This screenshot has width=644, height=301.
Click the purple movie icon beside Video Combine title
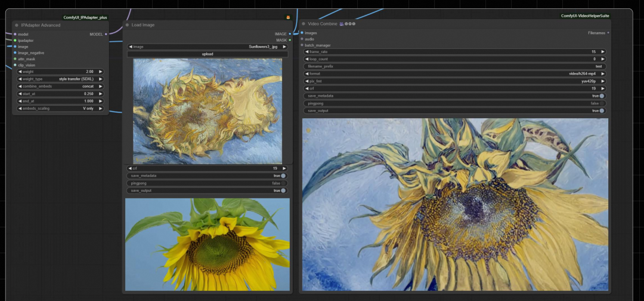pyautogui.click(x=341, y=24)
